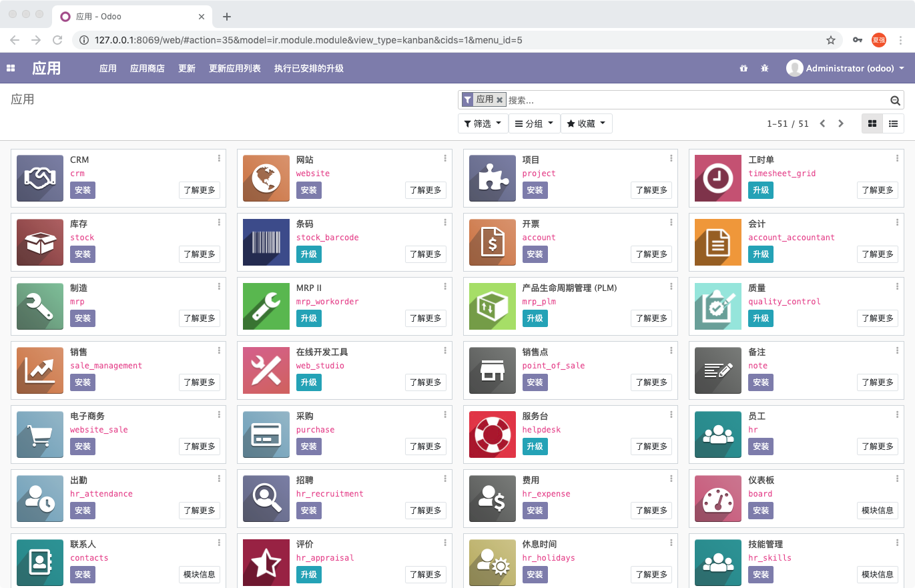The height and width of the screenshot is (588, 915).
Task: Open the 分组 group-by dropdown
Action: pyautogui.click(x=534, y=123)
